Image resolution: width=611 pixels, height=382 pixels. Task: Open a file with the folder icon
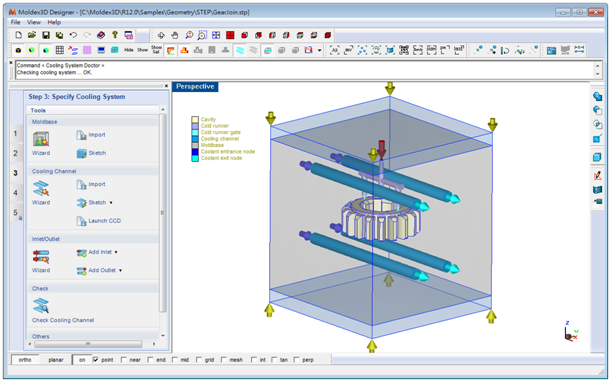[32, 35]
